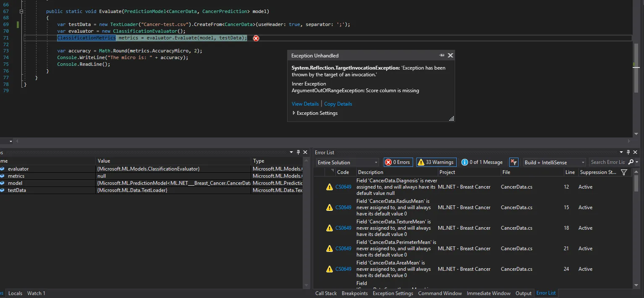
Task: Click the Copy Details link
Action: [338, 104]
